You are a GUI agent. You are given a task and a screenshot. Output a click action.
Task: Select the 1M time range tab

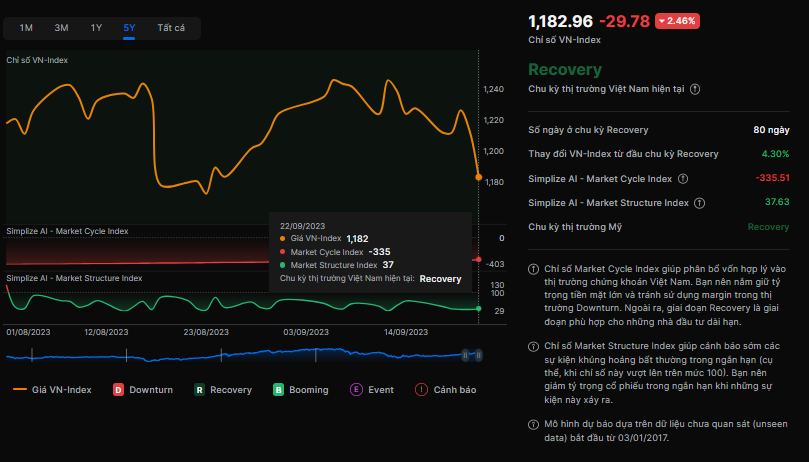coord(26,28)
